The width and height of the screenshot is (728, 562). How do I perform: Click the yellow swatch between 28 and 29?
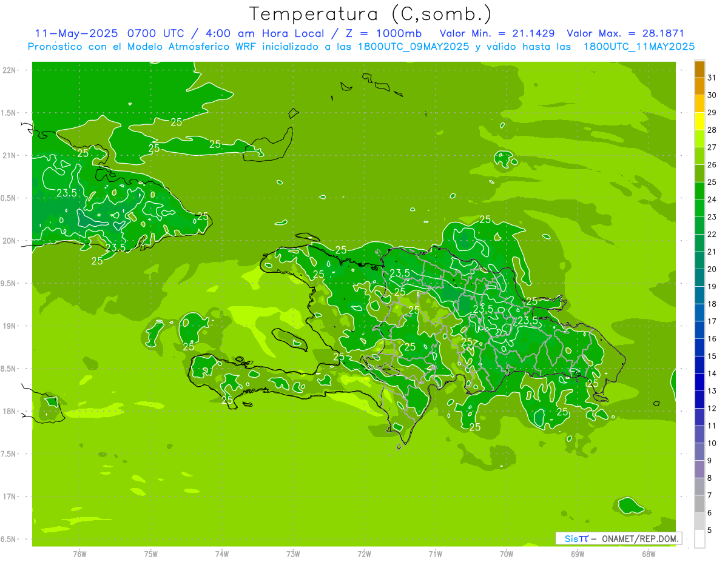coord(699,121)
